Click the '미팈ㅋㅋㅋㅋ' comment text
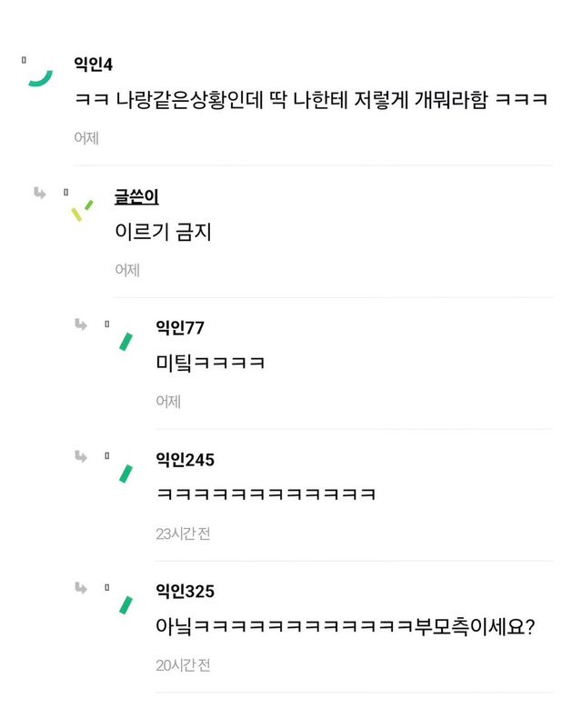Screen dimensions: 582x728 [211, 364]
